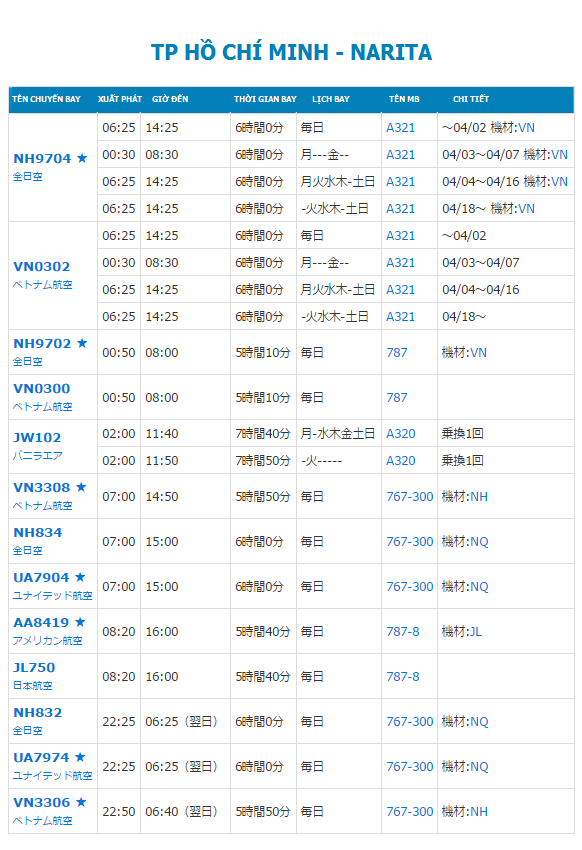Screen dimensions: 582x850
Task: Click the star beside AA8419
Action: (x=80, y=622)
